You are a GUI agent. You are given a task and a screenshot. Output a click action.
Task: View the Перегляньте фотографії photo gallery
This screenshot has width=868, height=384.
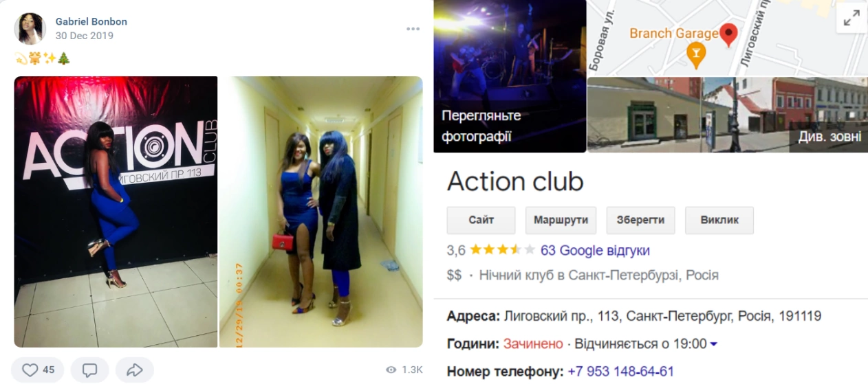coord(509,76)
